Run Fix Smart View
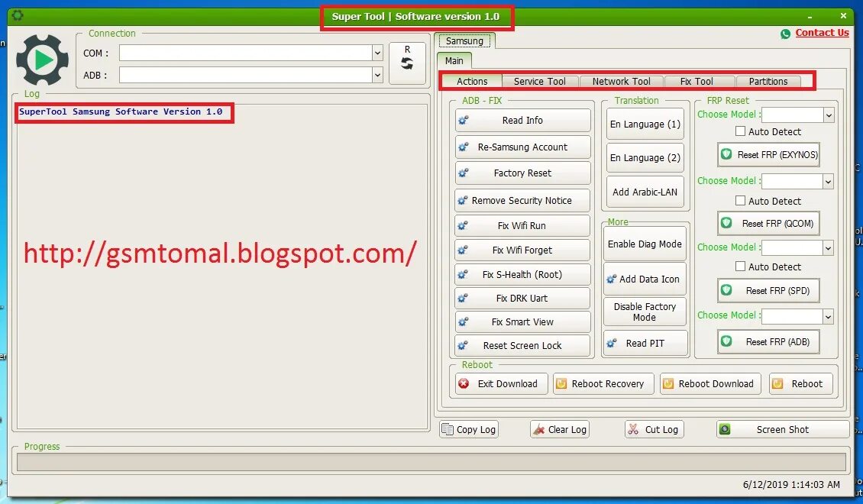 click(x=522, y=322)
